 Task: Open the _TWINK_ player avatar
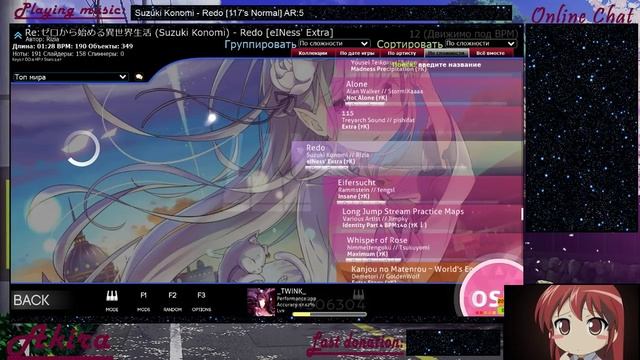(261, 302)
